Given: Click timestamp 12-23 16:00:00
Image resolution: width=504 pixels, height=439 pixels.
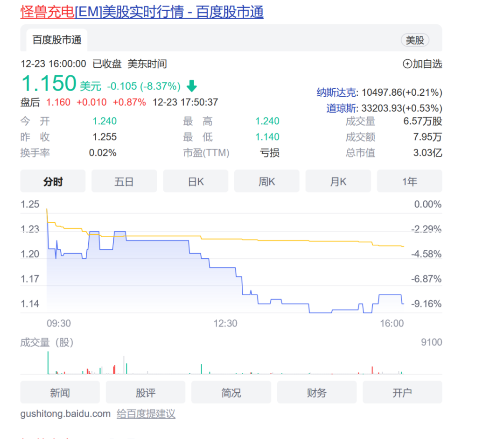Looking at the screenshot, I should [x=53, y=64].
